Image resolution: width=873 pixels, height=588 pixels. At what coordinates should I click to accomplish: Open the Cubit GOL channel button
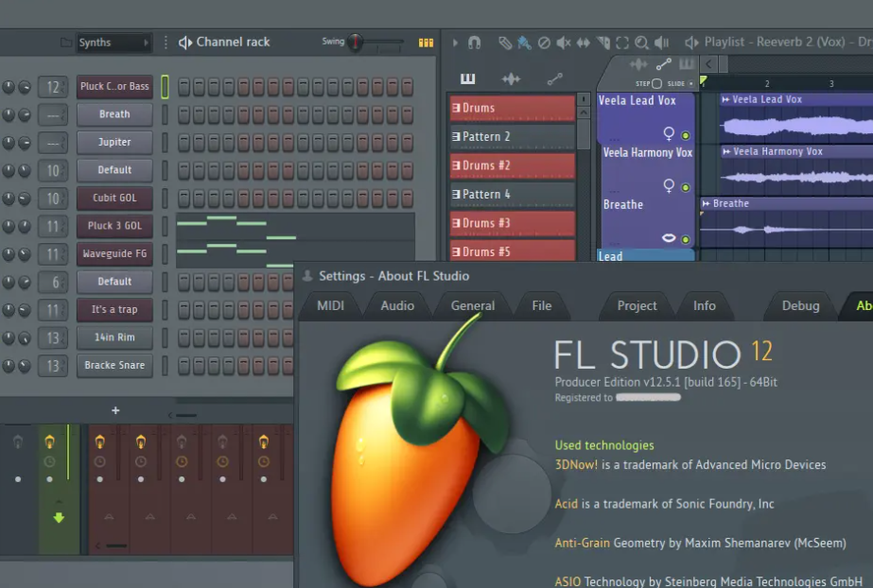coord(114,198)
